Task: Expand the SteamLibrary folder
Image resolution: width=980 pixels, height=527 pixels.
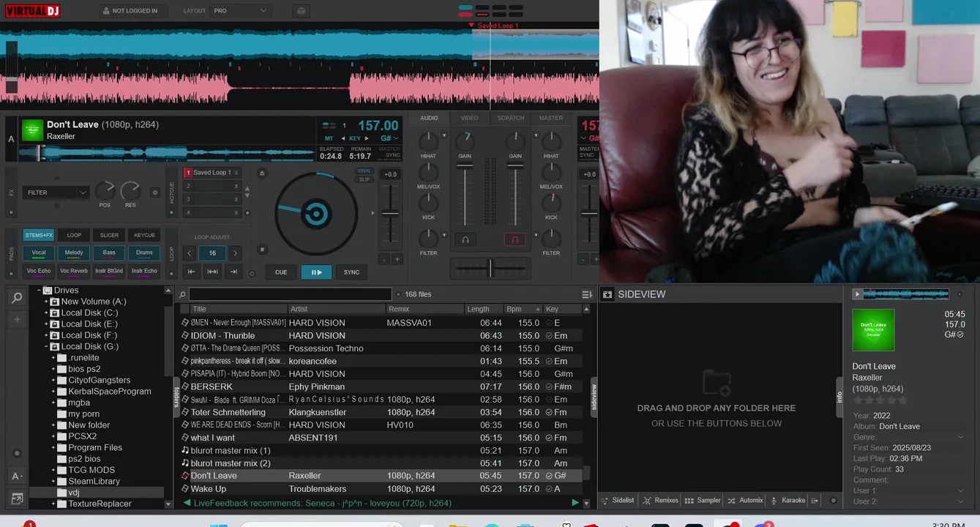Action: coord(53,481)
